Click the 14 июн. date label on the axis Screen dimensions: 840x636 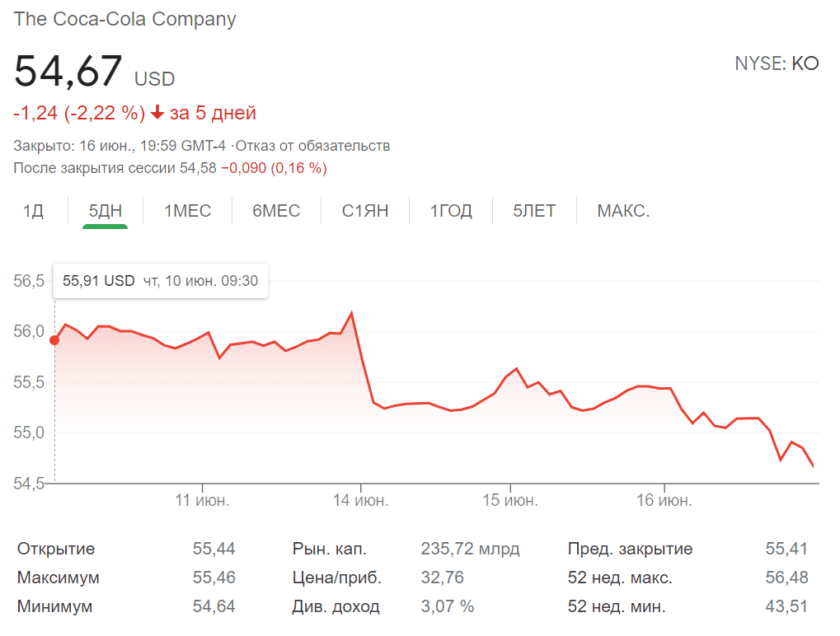click(x=360, y=500)
